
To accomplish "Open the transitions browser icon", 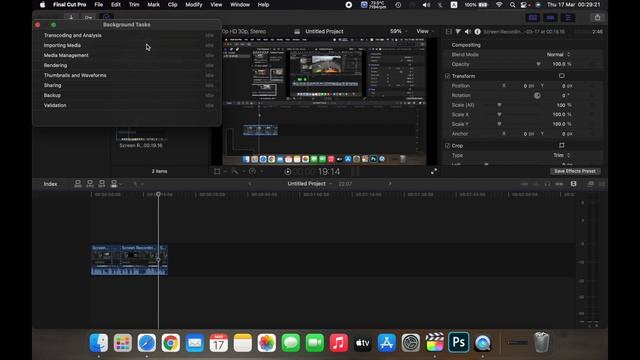I will [601, 184].
